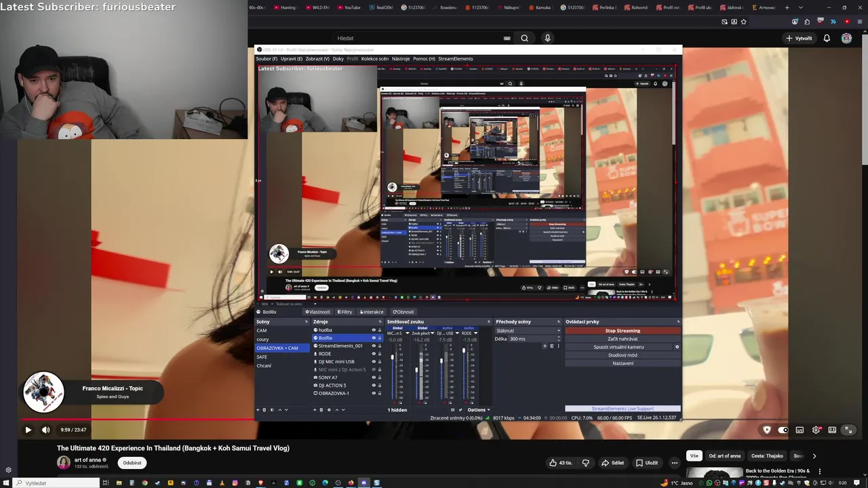Toggle visibility of 'BotRix' source
The width and height of the screenshot is (868, 488).
[x=373, y=338]
